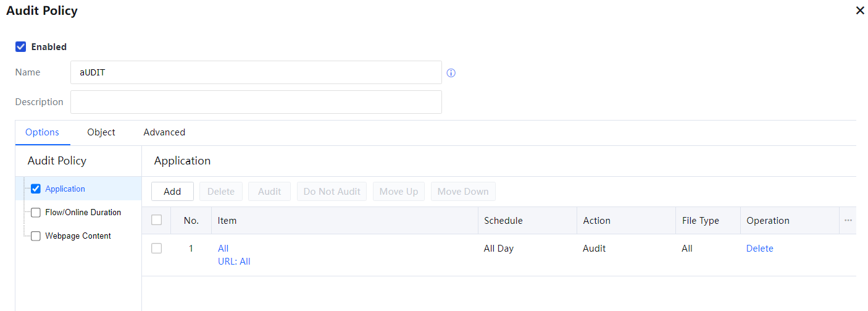Close the Audit Policy dialog
The image size is (868, 311).
coord(860,11)
